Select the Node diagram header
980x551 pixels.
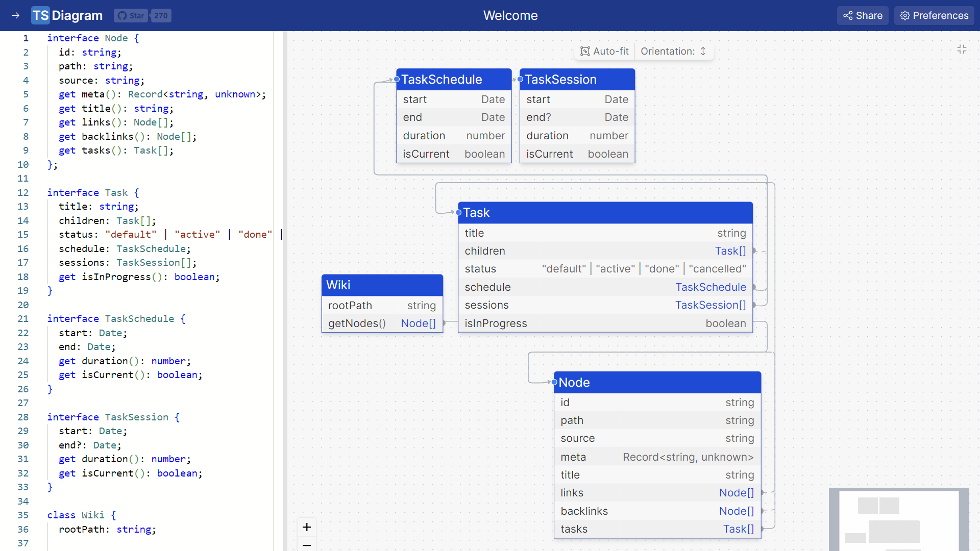657,382
